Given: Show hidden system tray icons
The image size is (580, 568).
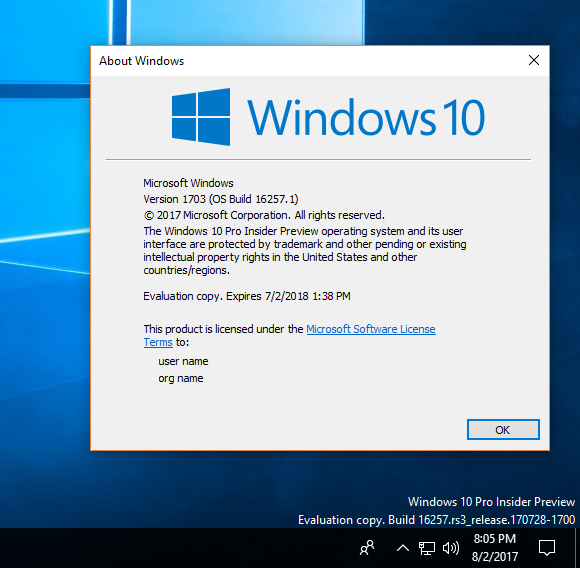Looking at the screenshot, I should click(403, 548).
